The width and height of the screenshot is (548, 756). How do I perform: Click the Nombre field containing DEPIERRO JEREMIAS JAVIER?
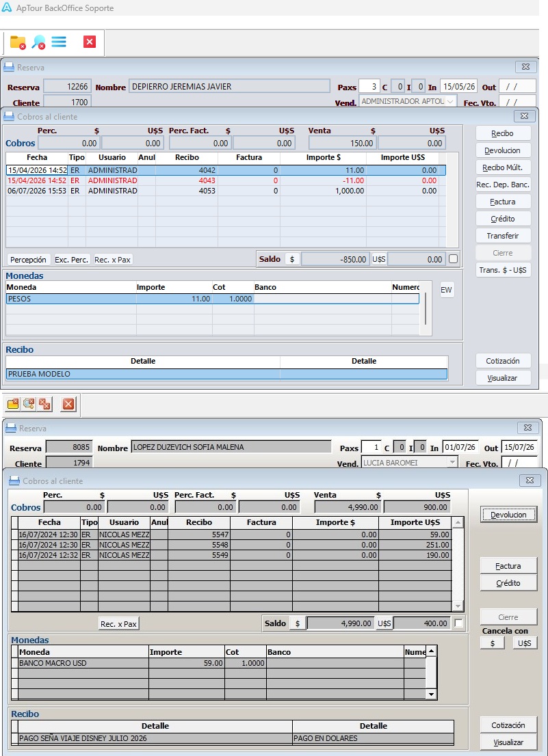230,86
